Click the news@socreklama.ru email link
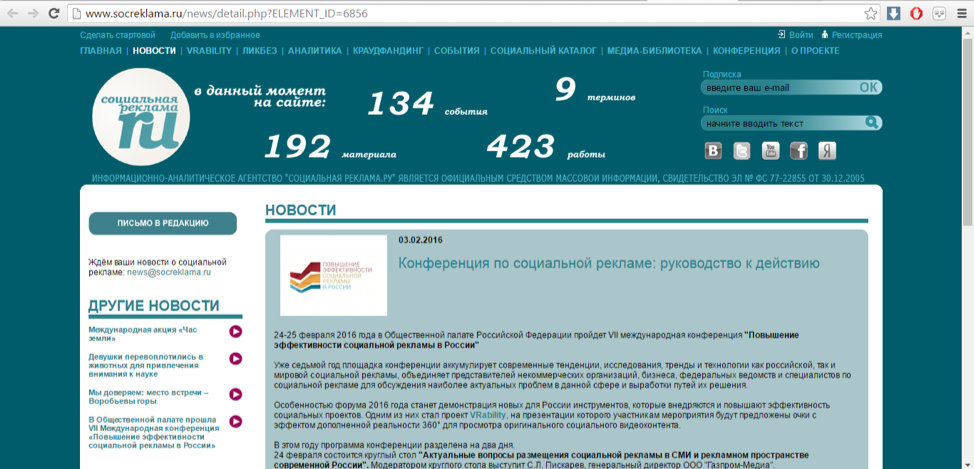The image size is (974, 469). coord(169,272)
